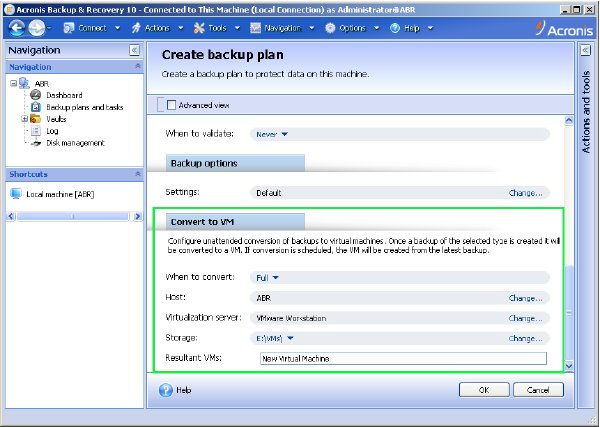Click the Help question-mark toolbar icon
This screenshot has width=600, height=427.
coord(395,28)
